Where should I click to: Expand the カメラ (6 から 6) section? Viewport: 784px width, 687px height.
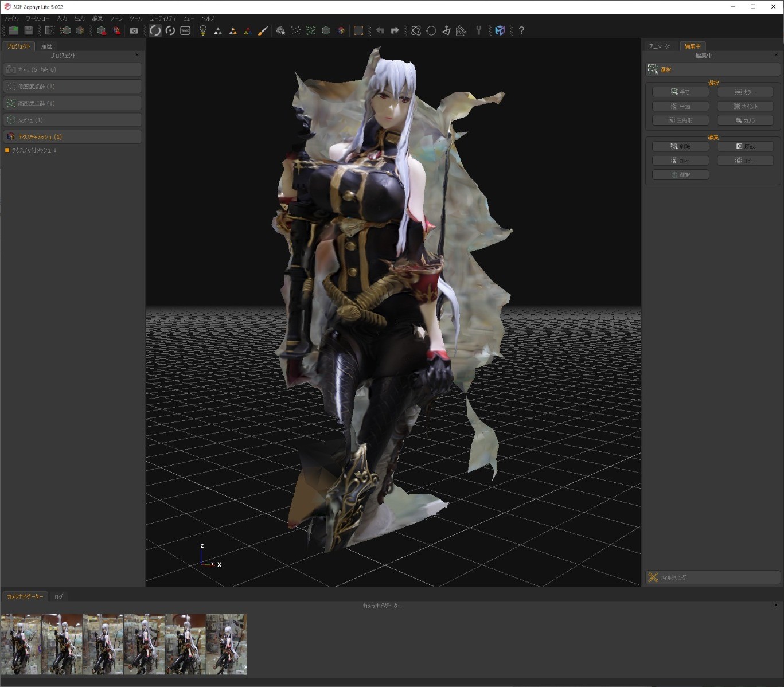(72, 69)
